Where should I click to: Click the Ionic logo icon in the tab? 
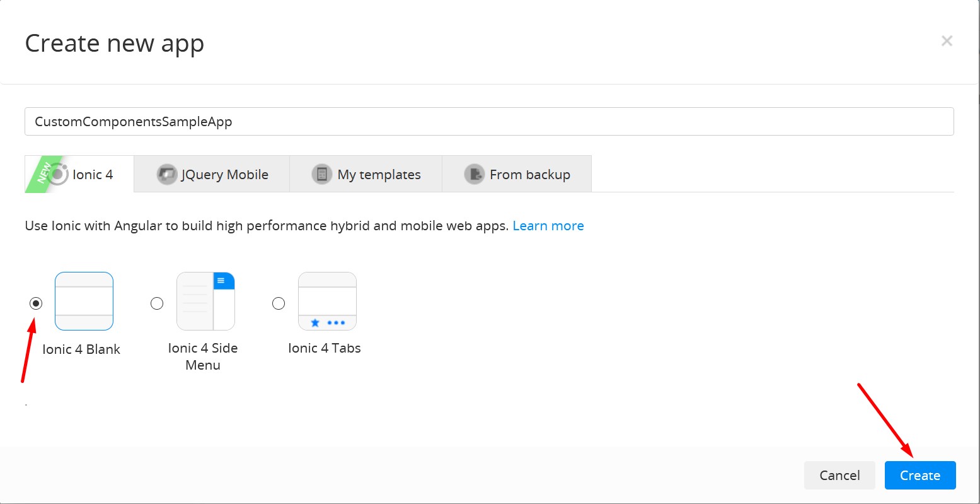click(x=58, y=174)
